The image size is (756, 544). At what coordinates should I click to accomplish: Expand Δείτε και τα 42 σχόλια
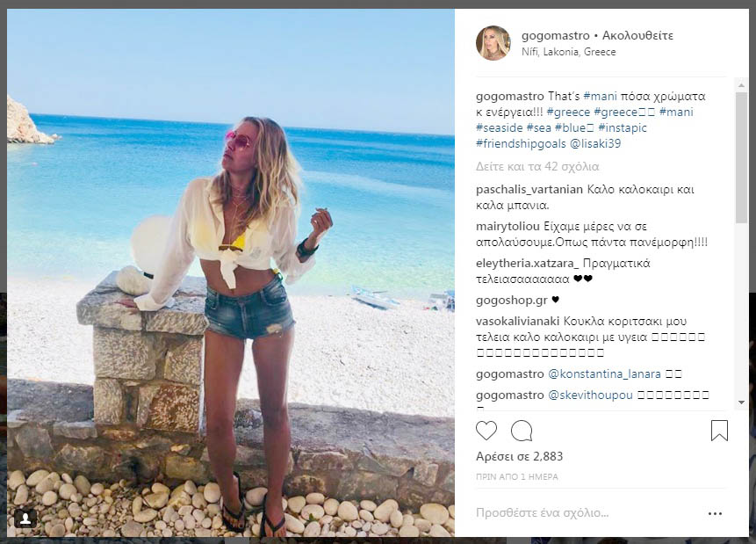(537, 166)
